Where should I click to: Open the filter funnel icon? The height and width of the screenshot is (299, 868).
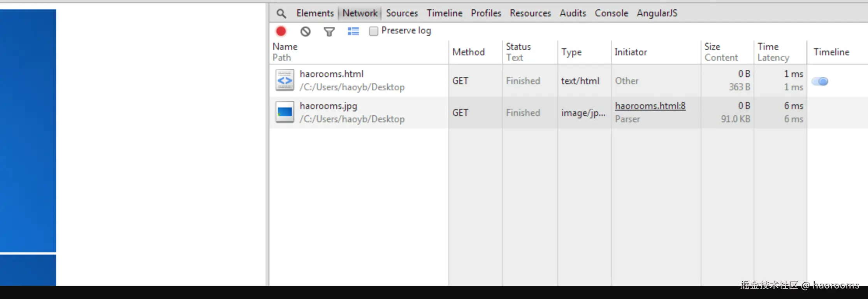(x=329, y=32)
